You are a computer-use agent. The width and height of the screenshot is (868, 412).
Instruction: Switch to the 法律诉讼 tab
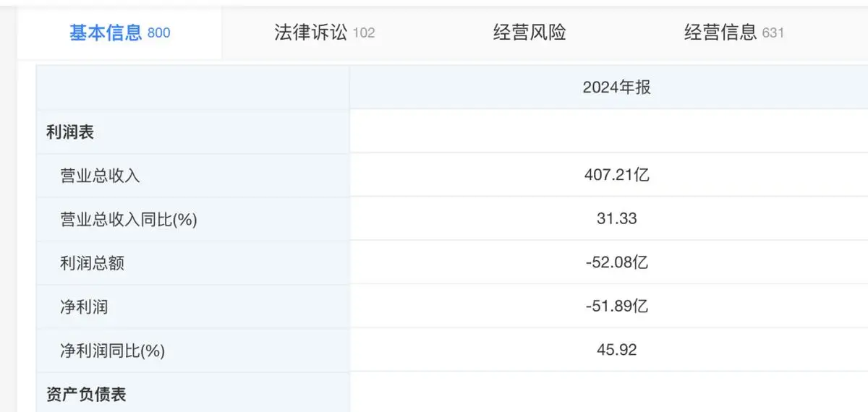click(x=324, y=33)
